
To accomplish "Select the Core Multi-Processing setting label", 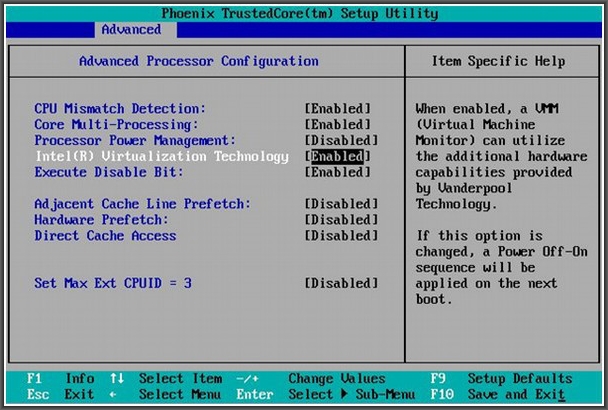I will click(116, 125).
